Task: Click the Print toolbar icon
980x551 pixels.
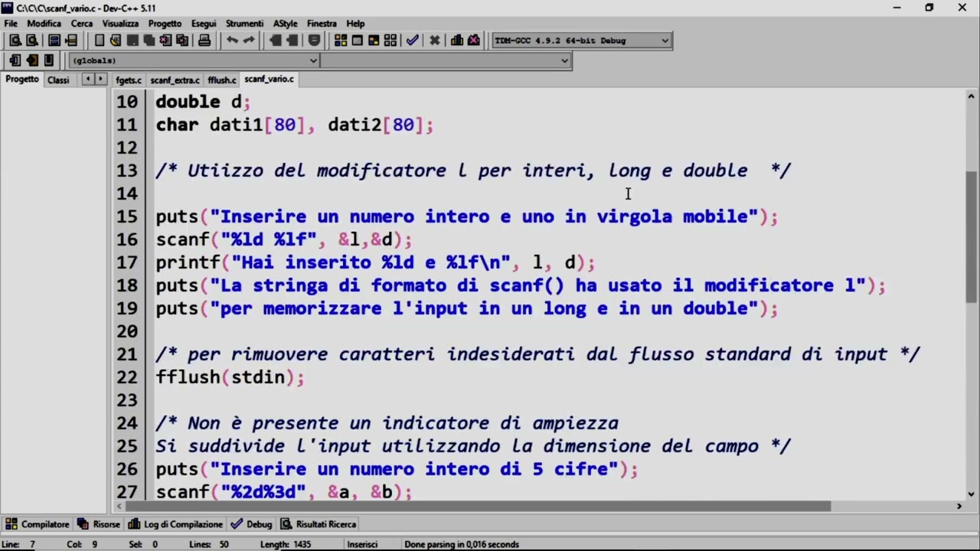Action: click(204, 41)
